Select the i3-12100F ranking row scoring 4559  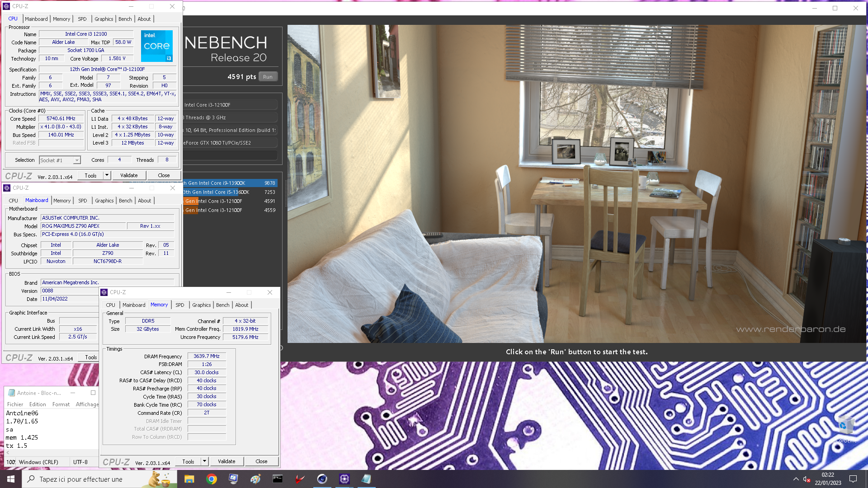click(x=230, y=210)
